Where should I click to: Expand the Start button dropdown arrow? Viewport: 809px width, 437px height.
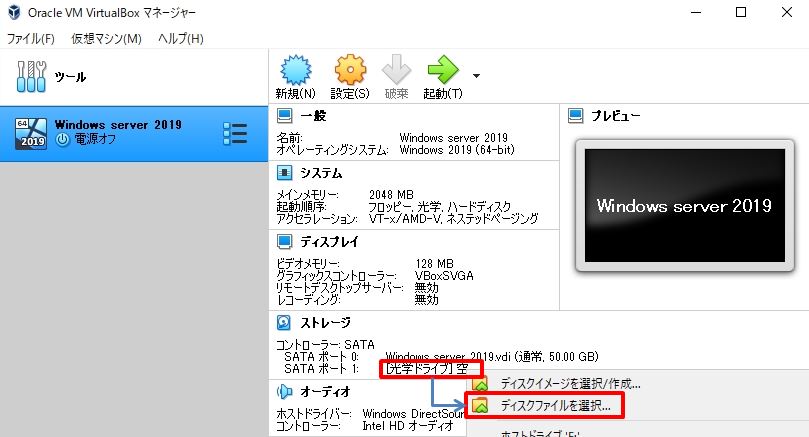(x=476, y=76)
